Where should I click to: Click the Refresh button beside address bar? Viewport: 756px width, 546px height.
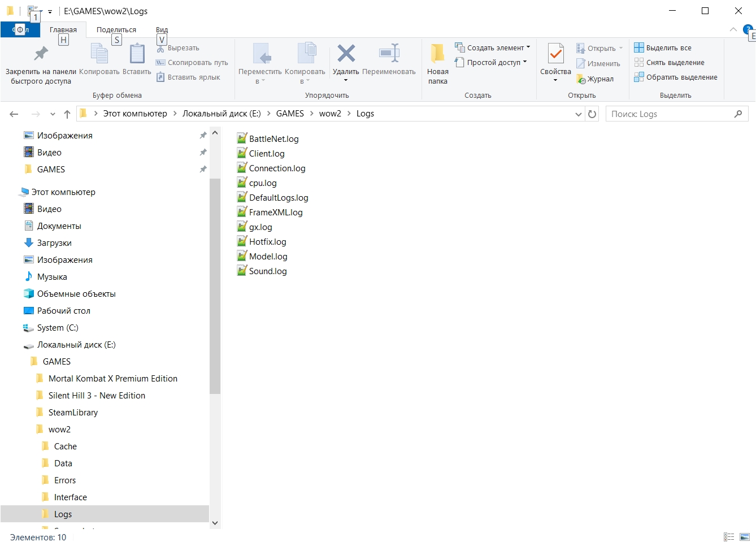click(x=592, y=114)
